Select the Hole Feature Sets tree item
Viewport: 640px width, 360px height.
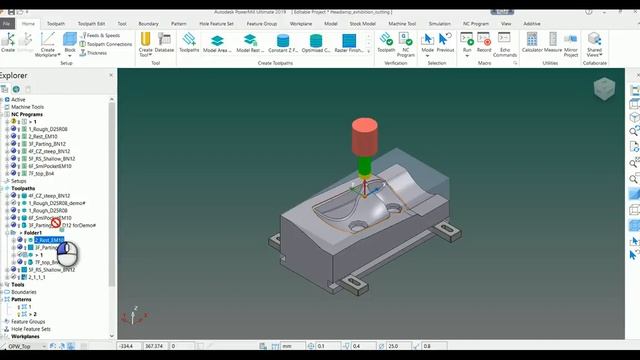(x=31, y=329)
